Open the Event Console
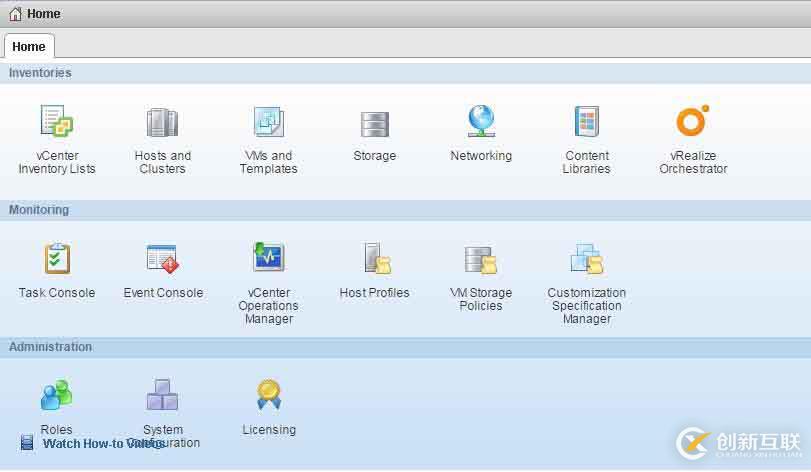The image size is (811, 472). 162,259
